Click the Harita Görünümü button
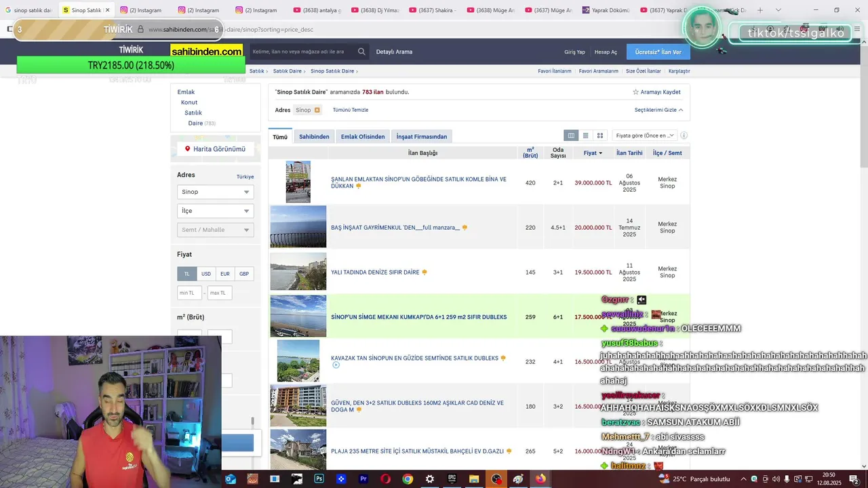The width and height of the screenshot is (868, 488). (215, 149)
